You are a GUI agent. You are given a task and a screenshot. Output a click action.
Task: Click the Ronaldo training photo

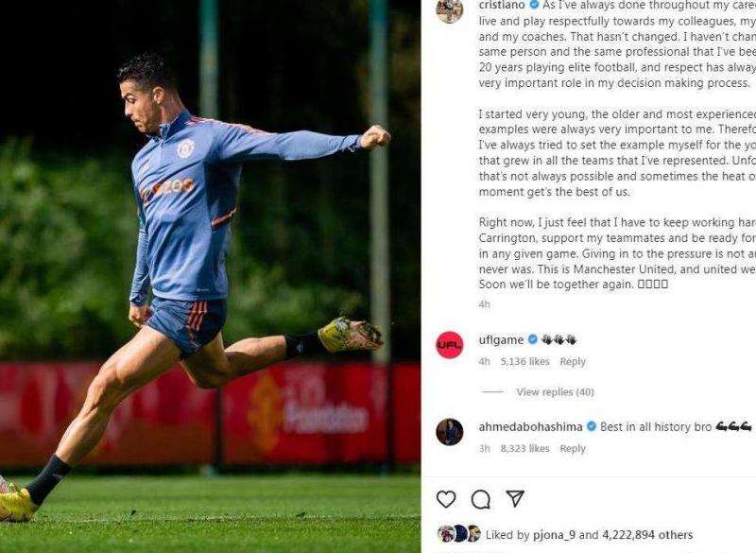click(210, 276)
